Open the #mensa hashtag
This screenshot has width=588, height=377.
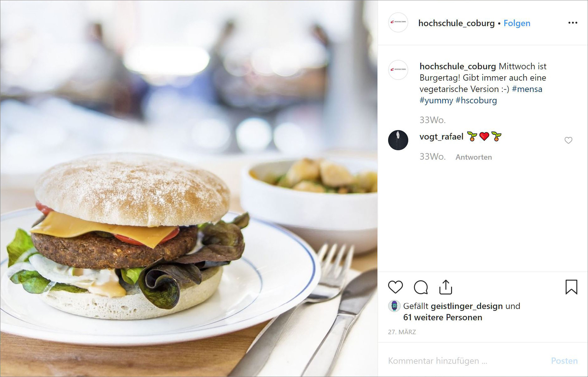click(527, 89)
